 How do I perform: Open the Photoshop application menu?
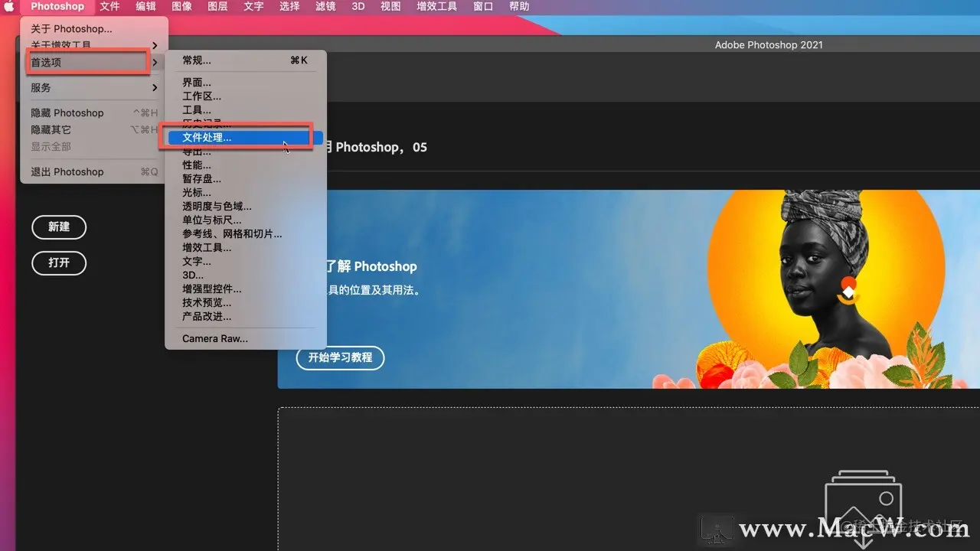point(57,6)
